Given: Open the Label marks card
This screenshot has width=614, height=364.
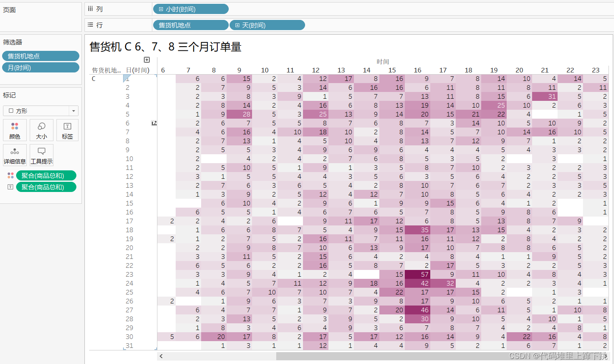Looking at the screenshot, I should point(67,130).
